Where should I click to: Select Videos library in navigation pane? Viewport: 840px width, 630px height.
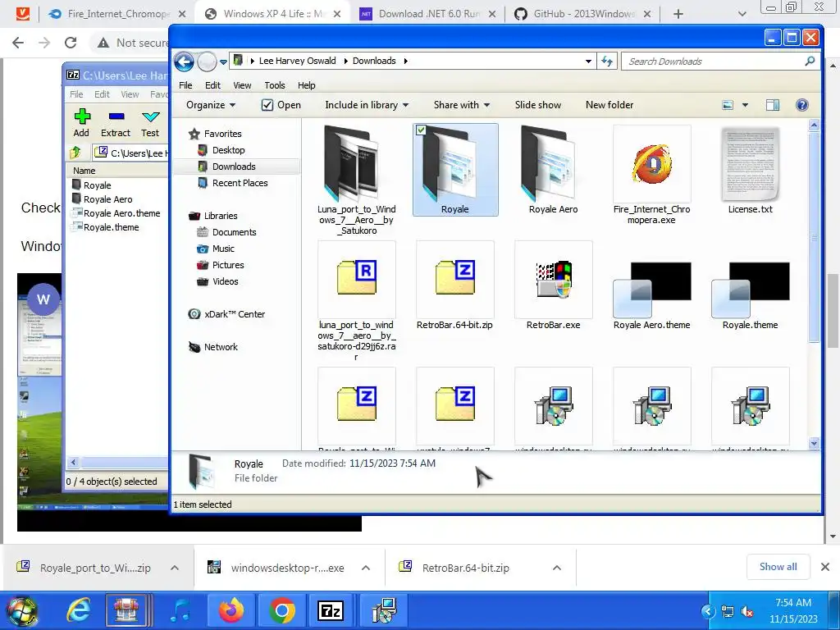(x=225, y=282)
